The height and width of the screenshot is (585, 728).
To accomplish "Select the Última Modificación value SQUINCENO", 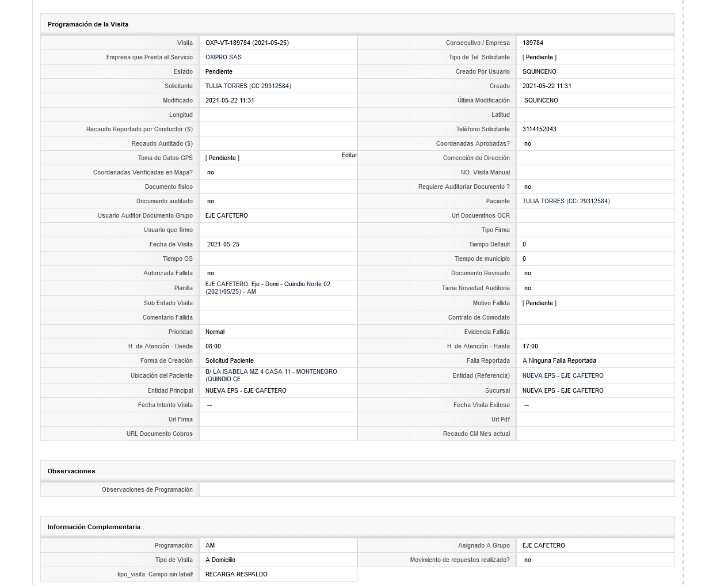I will pyautogui.click(x=541, y=100).
